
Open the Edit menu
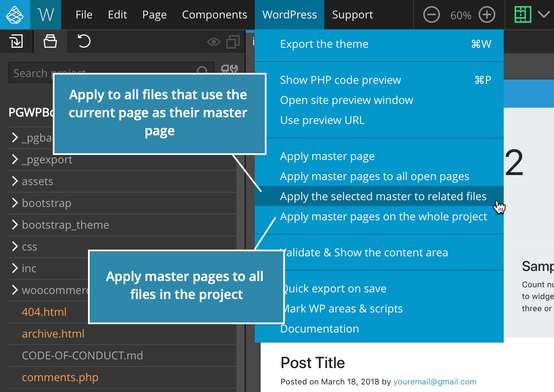117,15
